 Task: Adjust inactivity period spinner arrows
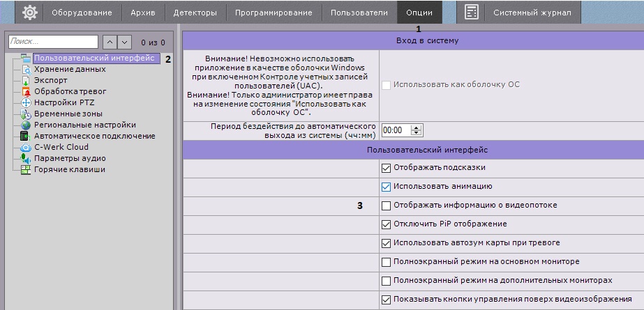coord(417,130)
